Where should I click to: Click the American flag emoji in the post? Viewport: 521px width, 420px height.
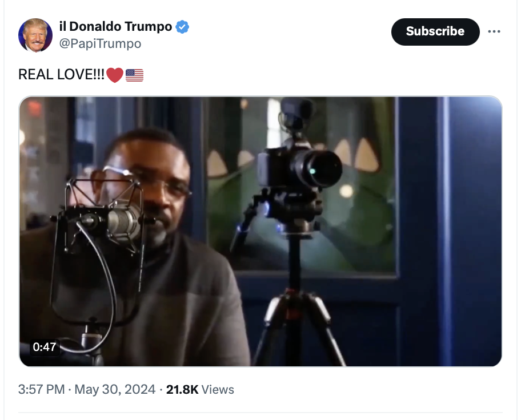pyautogui.click(x=135, y=75)
